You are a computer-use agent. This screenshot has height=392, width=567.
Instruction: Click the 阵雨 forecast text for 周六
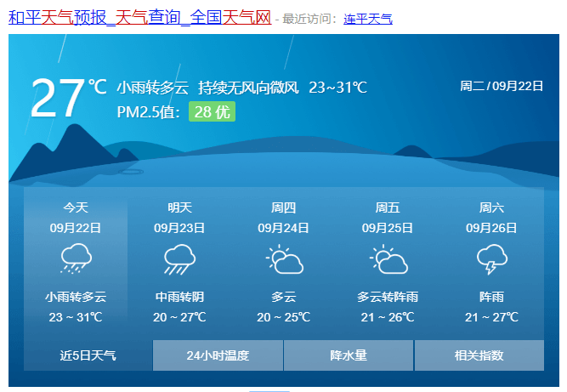[491, 297]
